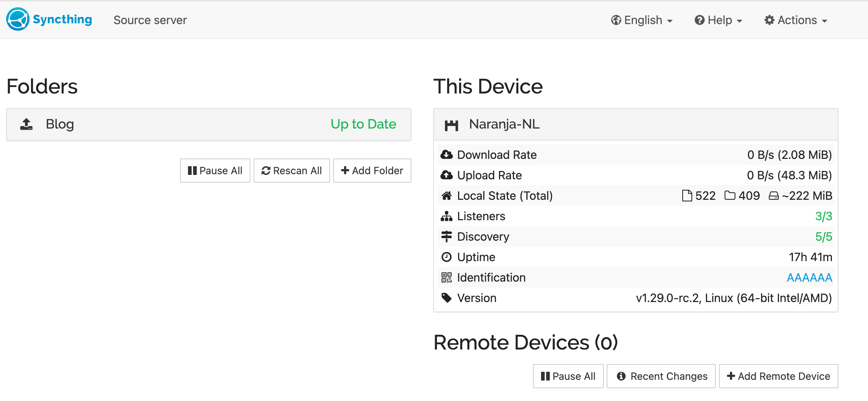Click the Discovery signpost icon

click(446, 237)
